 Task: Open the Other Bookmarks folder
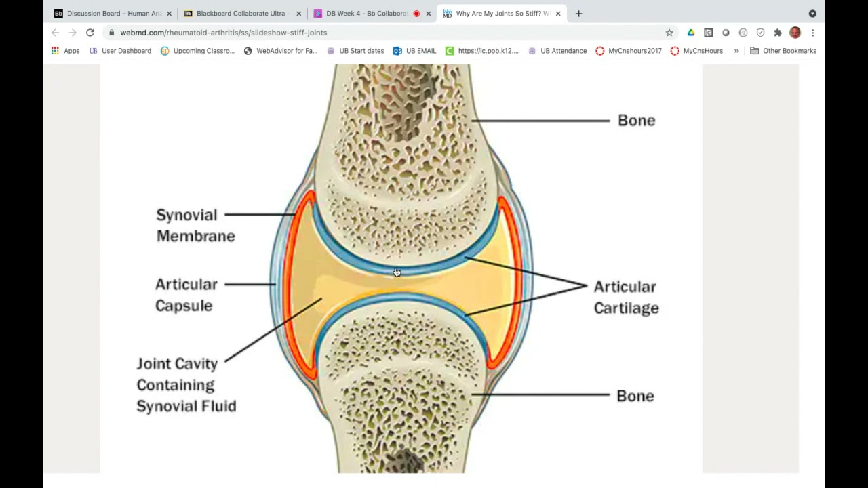point(783,51)
